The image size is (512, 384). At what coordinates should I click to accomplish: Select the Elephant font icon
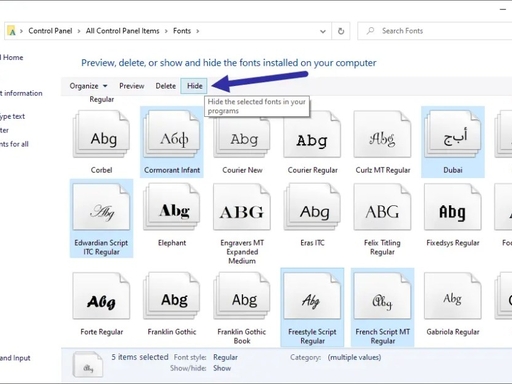(x=172, y=207)
